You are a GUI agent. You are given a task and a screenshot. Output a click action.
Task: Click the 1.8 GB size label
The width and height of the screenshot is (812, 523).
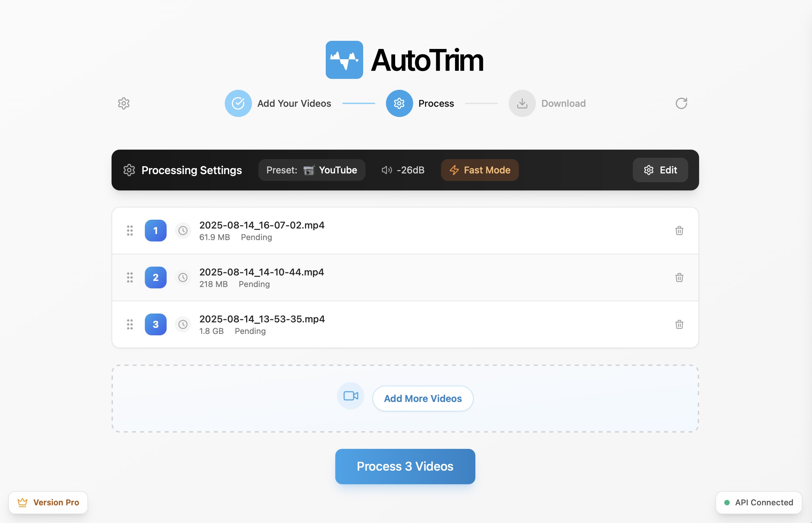212,331
